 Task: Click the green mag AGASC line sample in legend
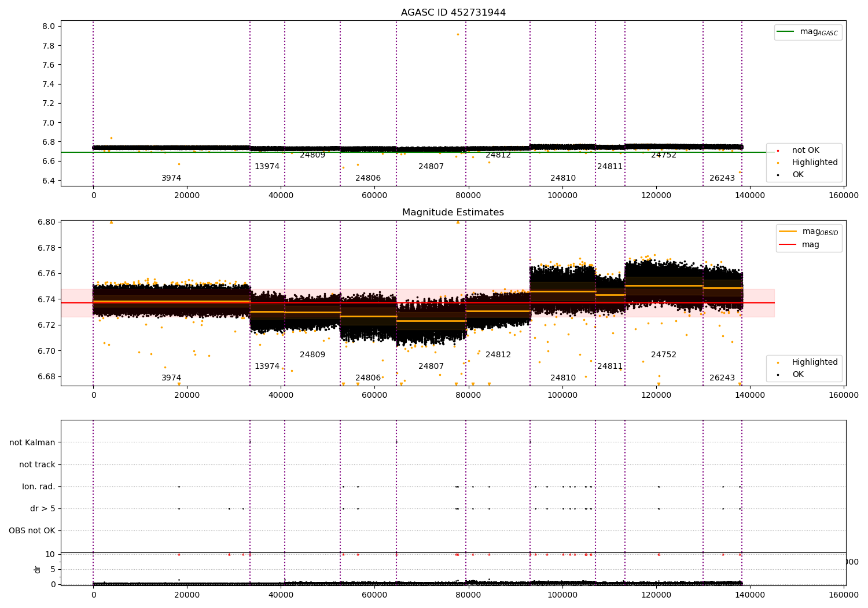point(786,32)
